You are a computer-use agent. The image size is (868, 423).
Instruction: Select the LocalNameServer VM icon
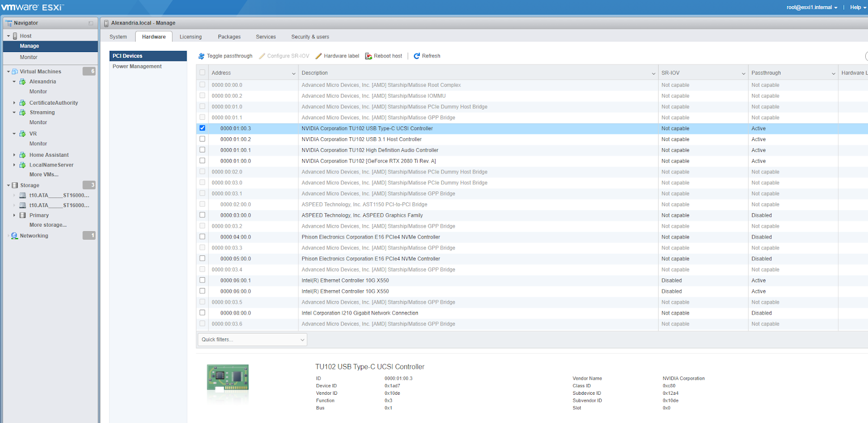[23, 165]
